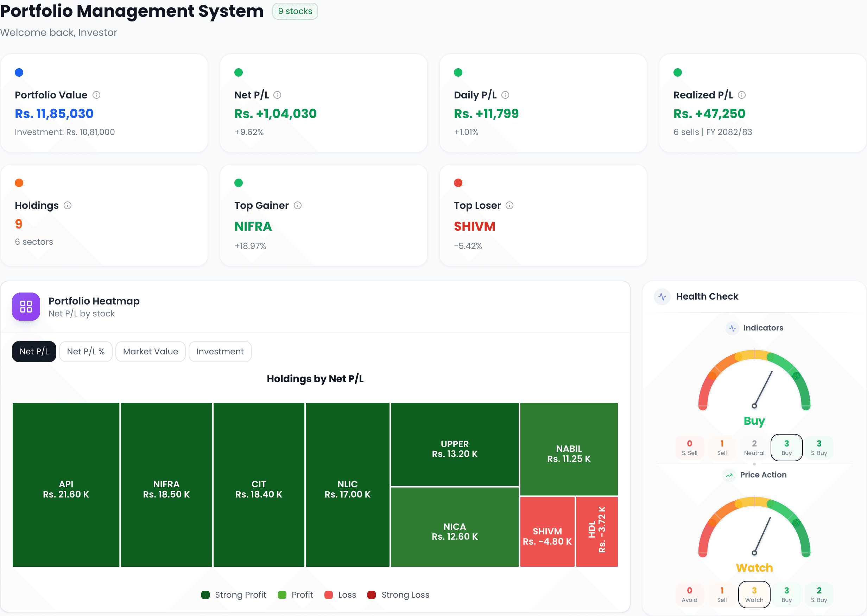Click the '+18.97%' gainer percentage
This screenshot has width=867, height=616.
pos(250,246)
